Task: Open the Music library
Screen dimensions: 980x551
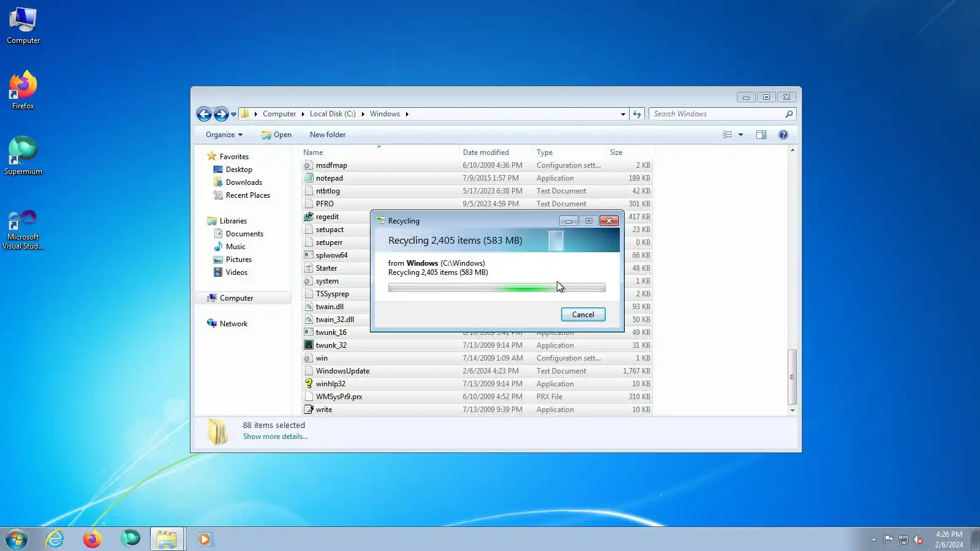Action: (230, 247)
